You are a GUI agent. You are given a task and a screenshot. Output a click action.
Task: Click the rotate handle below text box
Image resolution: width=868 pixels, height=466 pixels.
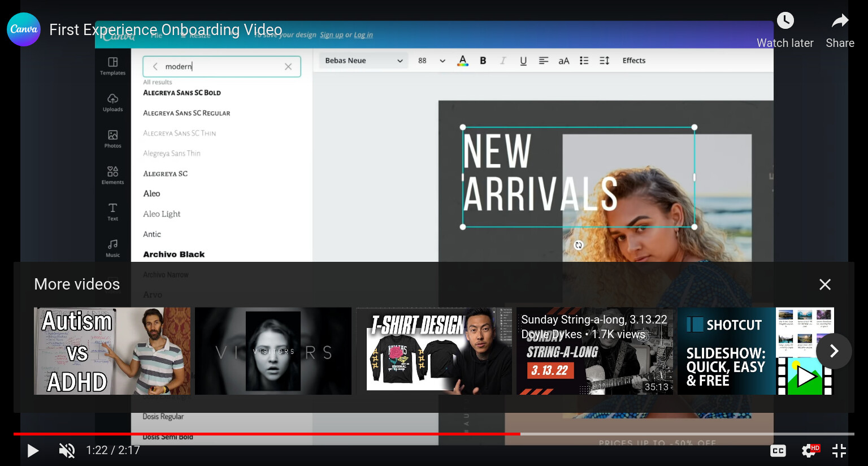tap(579, 245)
